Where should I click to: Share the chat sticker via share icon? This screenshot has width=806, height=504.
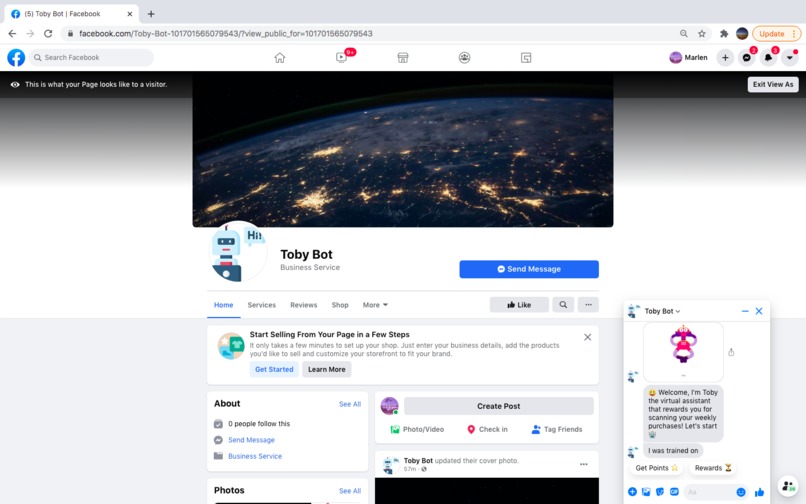731,352
